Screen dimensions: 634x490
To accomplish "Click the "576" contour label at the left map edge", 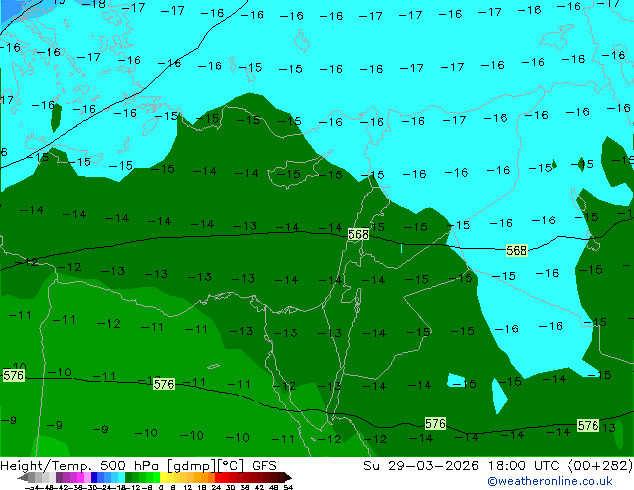I will pos(14,376).
